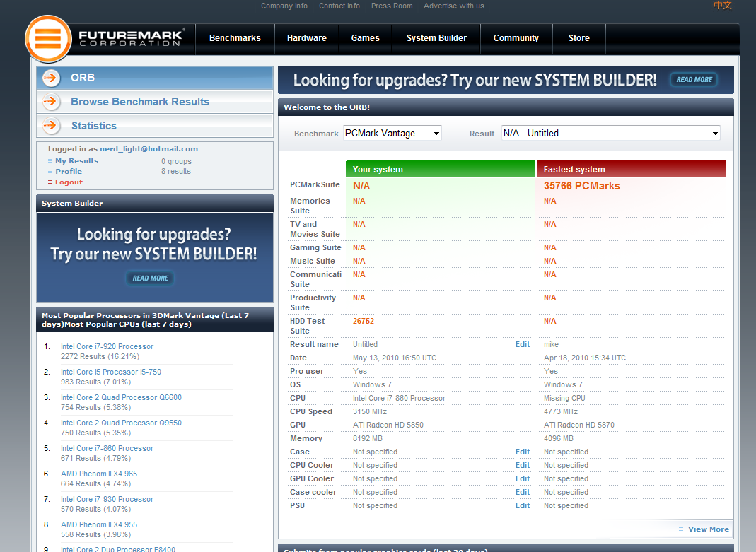
Task: Click the list icon next to View More
Action: [681, 529]
